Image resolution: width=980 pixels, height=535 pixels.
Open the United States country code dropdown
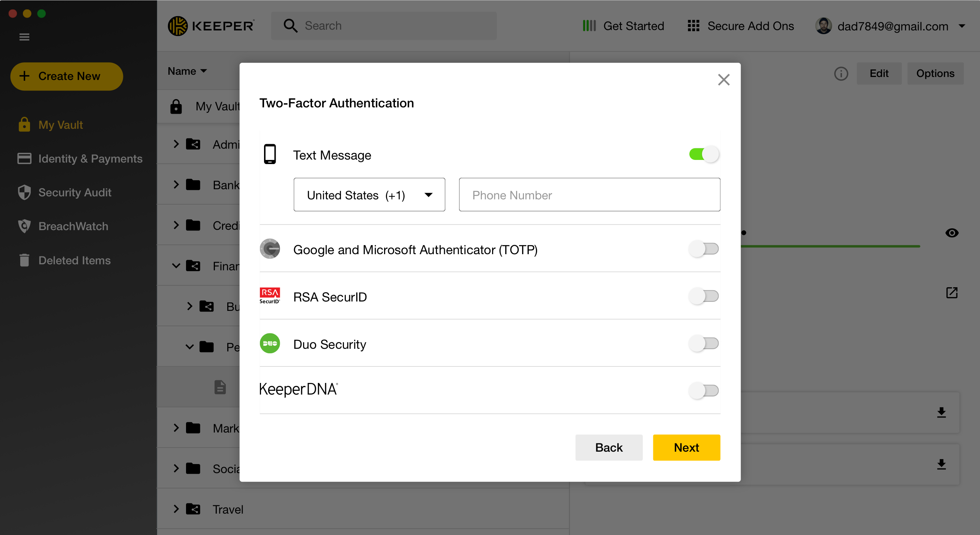(369, 195)
